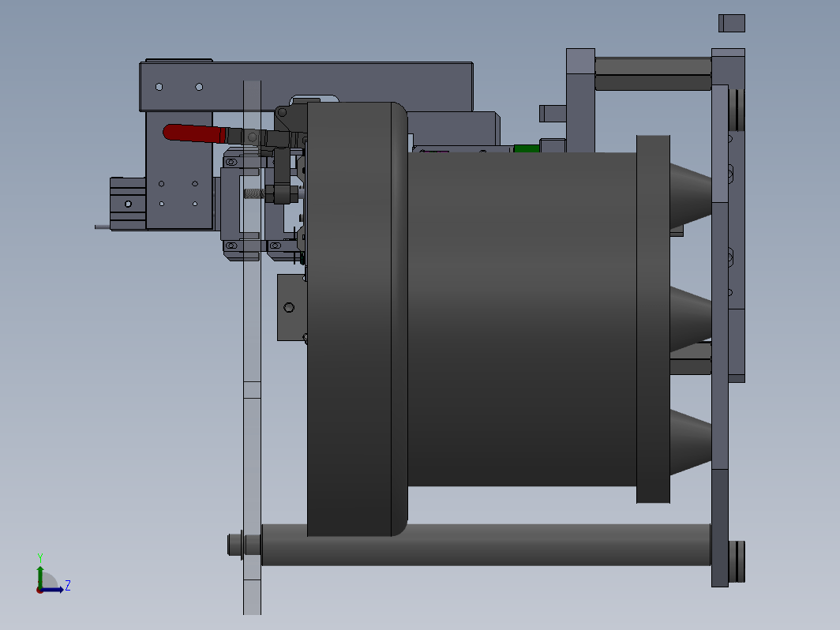Select the large dark cylindrical drum body
Screen dimensions: 840x630
pos(523,319)
